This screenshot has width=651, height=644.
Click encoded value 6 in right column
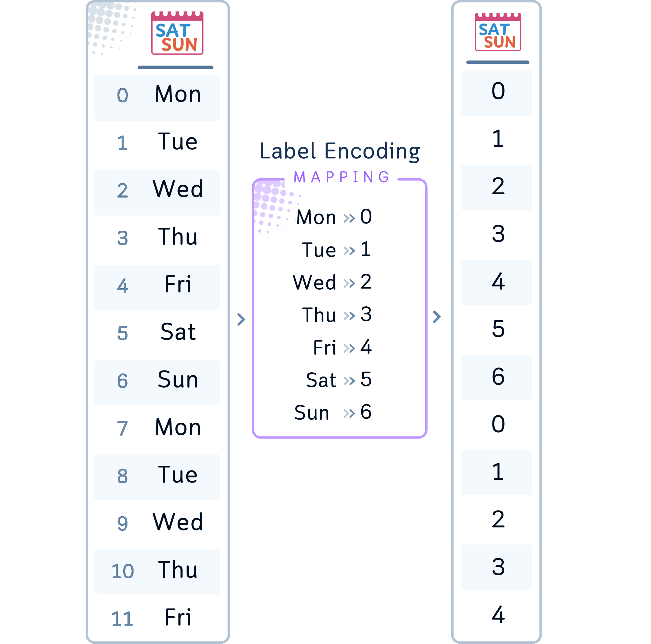[x=498, y=377]
